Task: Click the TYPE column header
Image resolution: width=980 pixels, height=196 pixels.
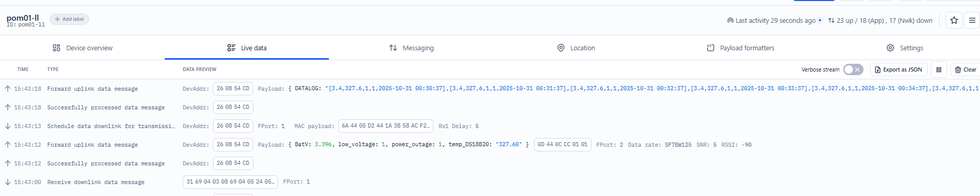Action: point(53,69)
